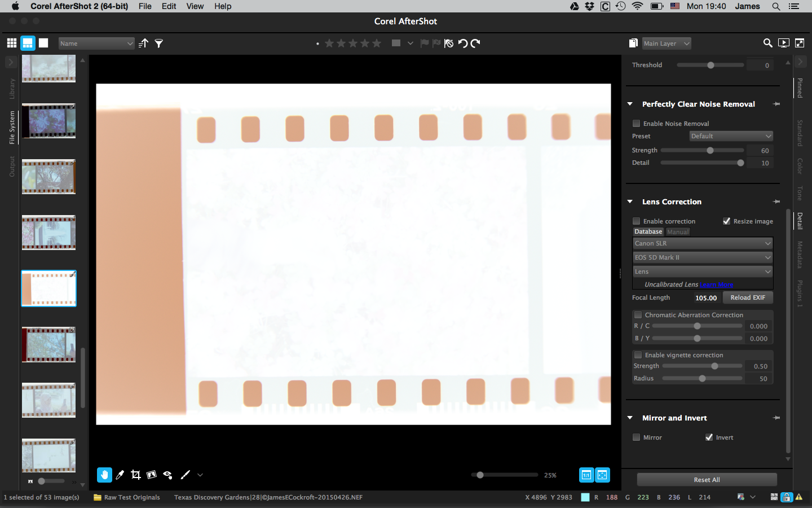Open the Lens selection dropdown
The width and height of the screenshot is (812, 508).
[x=703, y=271]
